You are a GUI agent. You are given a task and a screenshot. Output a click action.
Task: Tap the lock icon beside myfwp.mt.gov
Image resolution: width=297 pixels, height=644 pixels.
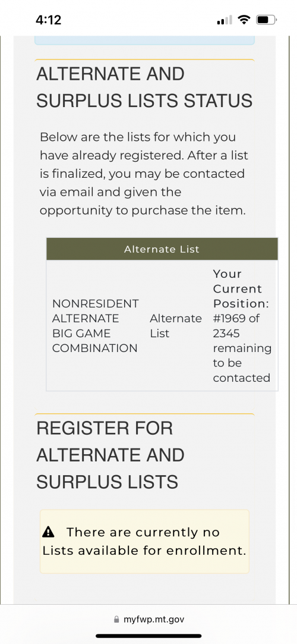pyautogui.click(x=116, y=620)
